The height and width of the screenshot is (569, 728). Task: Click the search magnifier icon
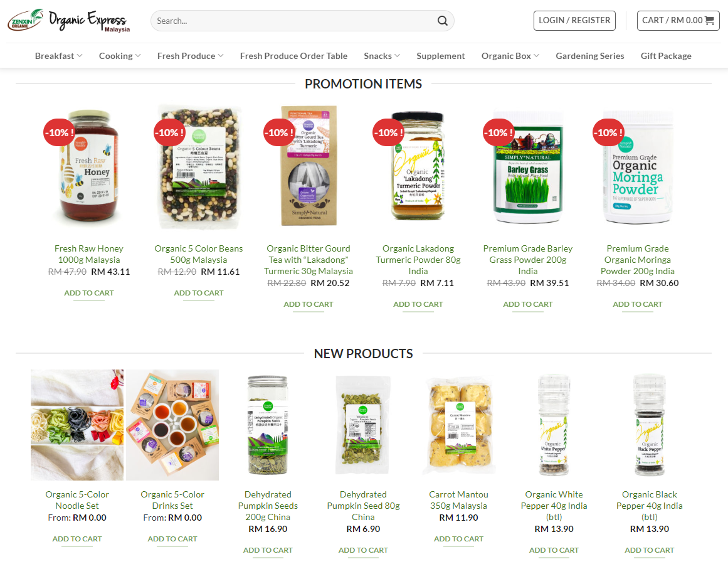(x=443, y=21)
